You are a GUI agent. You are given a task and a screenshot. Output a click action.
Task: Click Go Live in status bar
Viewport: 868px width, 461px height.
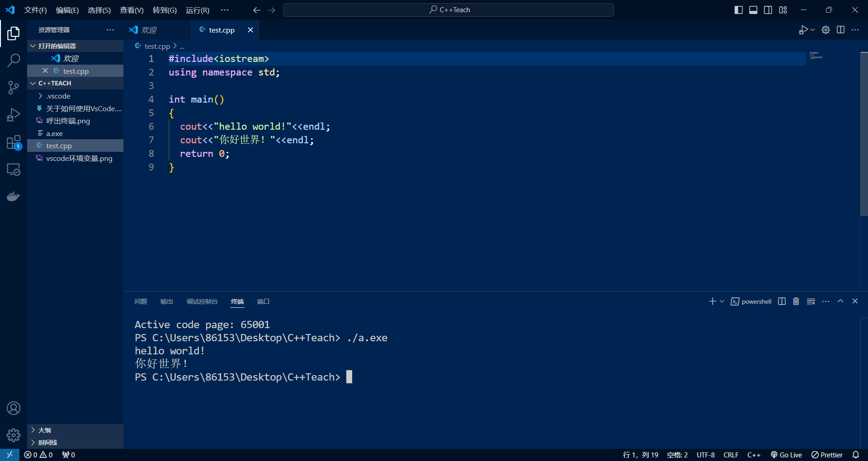787,455
